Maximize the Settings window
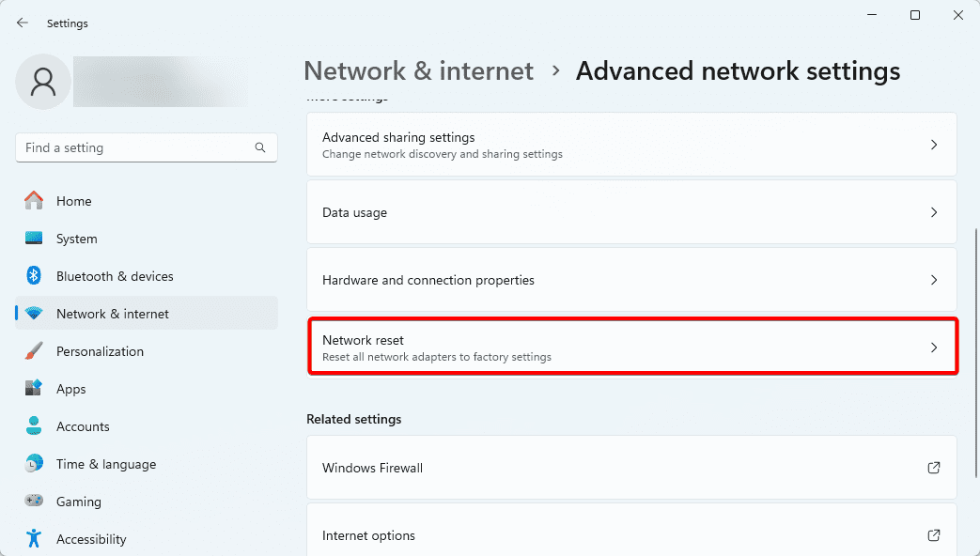Viewport: 980px width, 556px height. tap(915, 15)
